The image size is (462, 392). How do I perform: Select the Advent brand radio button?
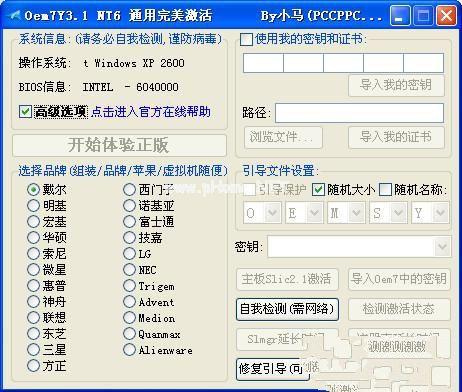click(x=129, y=302)
